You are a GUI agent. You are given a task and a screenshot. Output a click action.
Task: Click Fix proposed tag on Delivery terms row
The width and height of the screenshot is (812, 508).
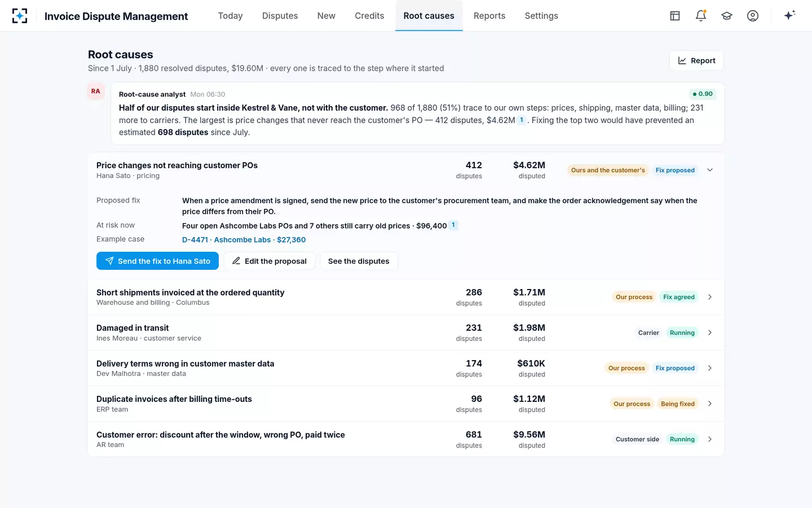tap(675, 368)
